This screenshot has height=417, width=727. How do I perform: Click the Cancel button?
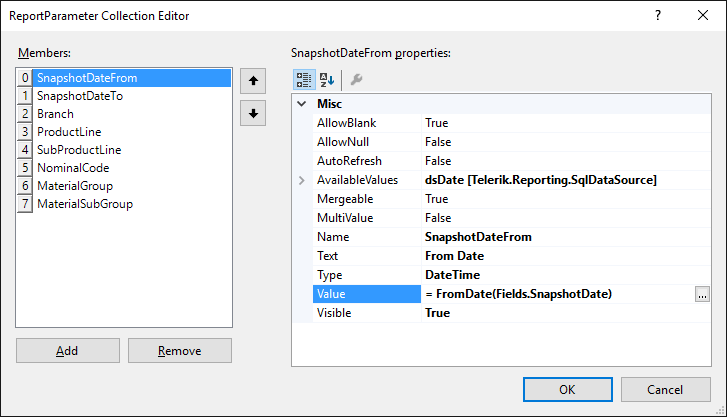[x=665, y=389]
